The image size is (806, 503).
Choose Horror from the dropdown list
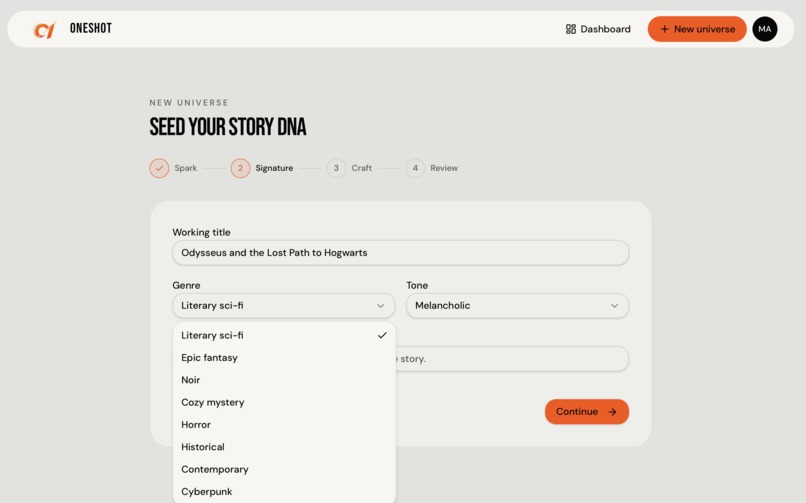(x=284, y=425)
